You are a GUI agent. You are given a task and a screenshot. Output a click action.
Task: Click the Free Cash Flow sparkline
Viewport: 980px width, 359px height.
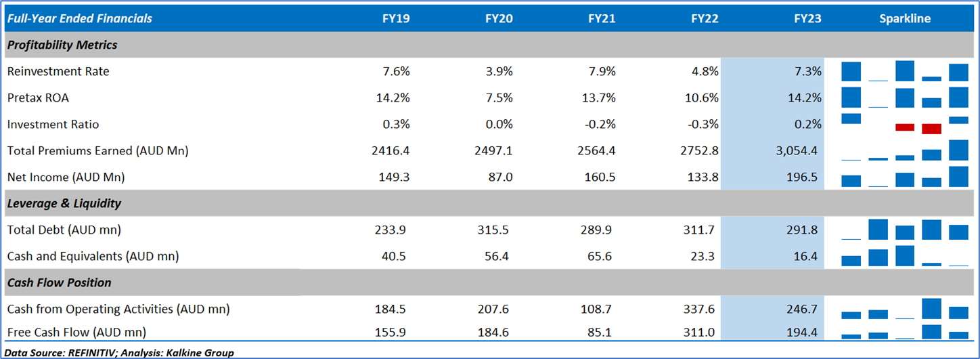[x=904, y=332]
